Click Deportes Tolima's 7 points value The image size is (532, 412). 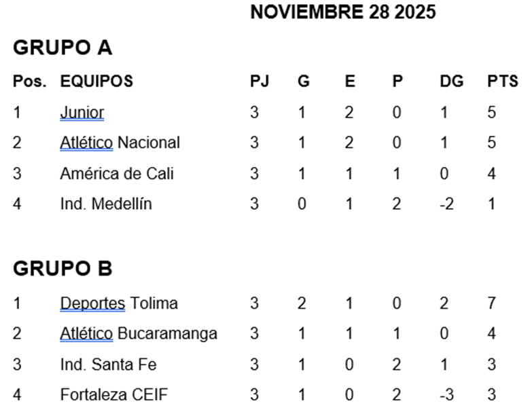pos(491,303)
